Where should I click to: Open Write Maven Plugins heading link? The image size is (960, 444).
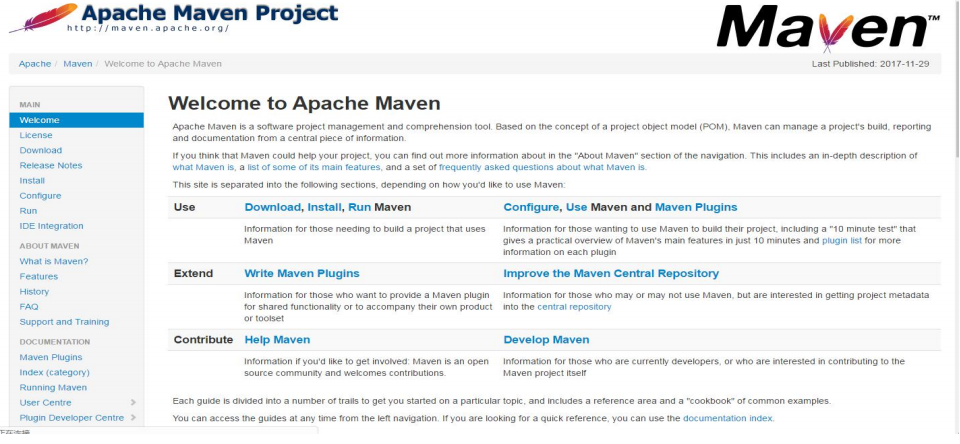(302, 273)
